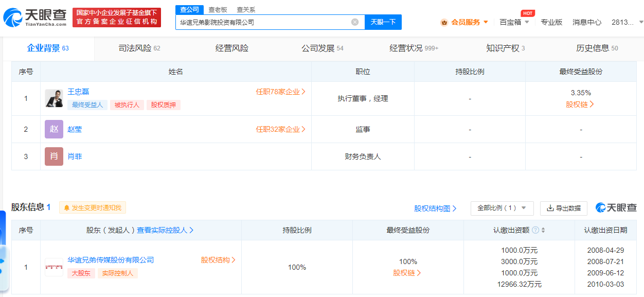Click the 2010-03-03 date entry
The image size is (644, 297).
coord(605,284)
